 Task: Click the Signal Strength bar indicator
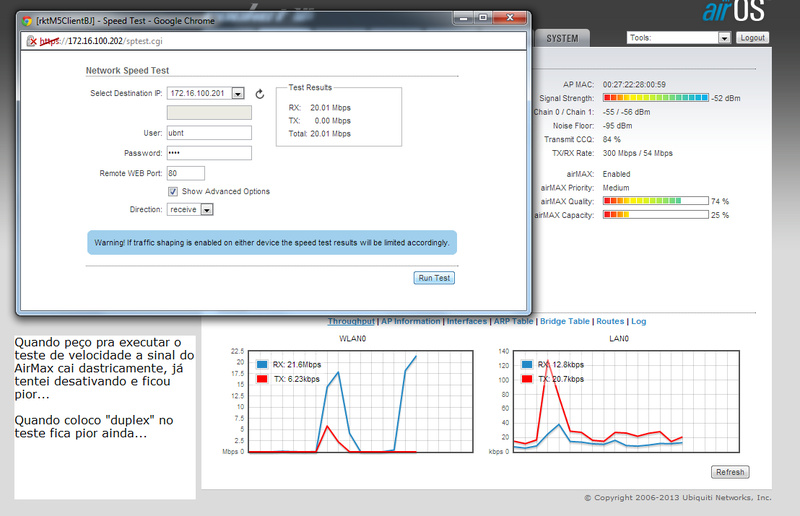click(656, 97)
